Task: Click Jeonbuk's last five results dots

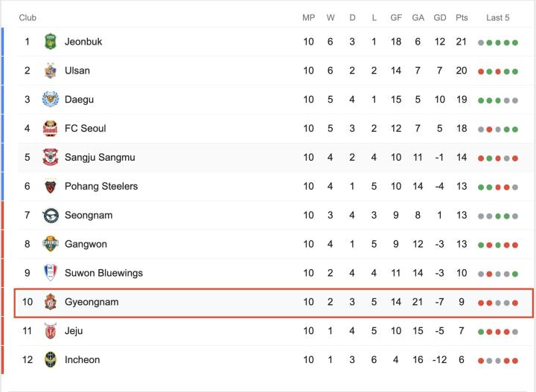Action: click(498, 42)
